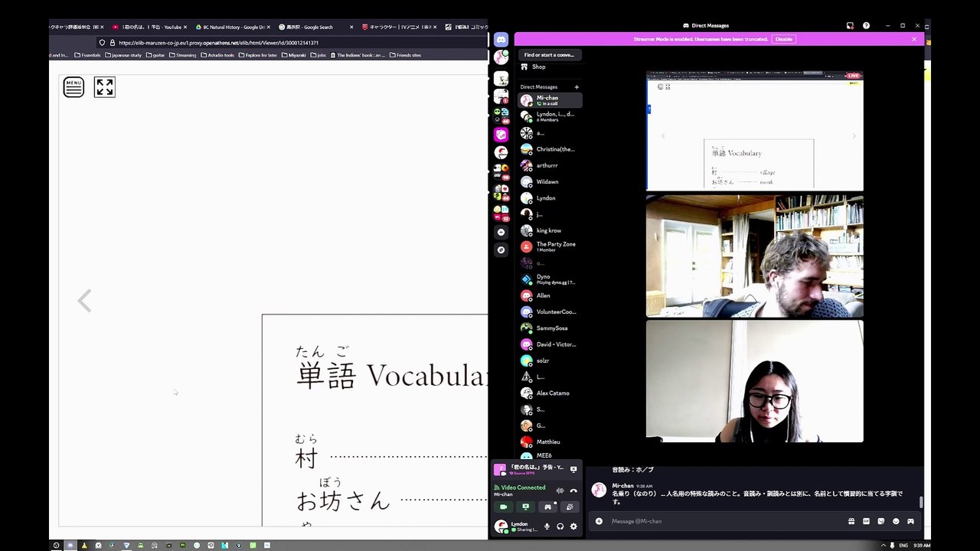Open the attachment plus button in chat
The height and width of the screenshot is (551, 980).
pyautogui.click(x=599, y=521)
